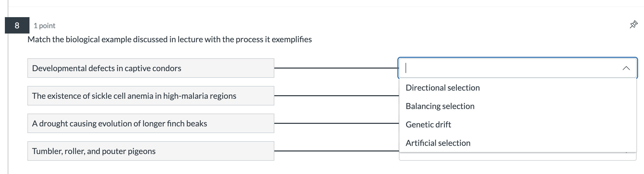Select the Tumbler, roller, and pouter pigeons box

point(151,151)
